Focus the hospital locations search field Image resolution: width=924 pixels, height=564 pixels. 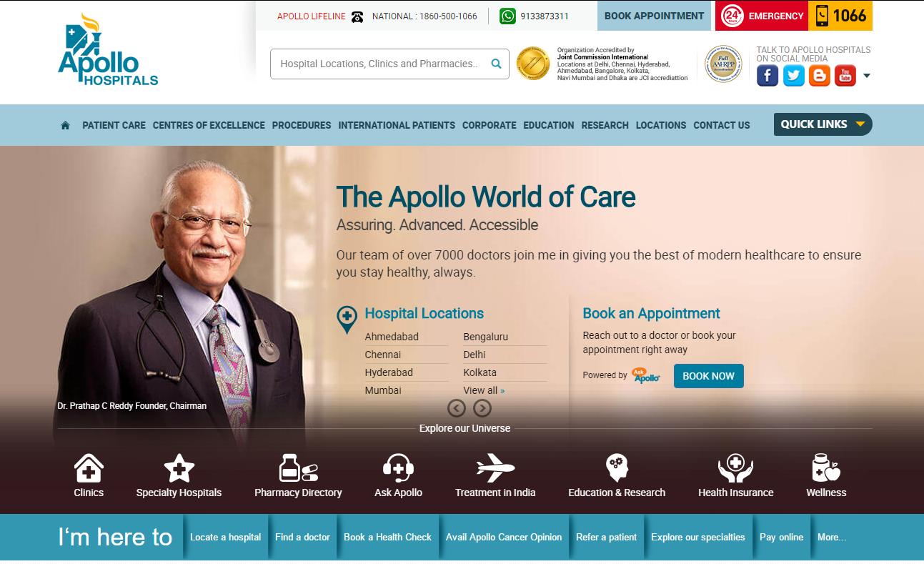point(389,64)
